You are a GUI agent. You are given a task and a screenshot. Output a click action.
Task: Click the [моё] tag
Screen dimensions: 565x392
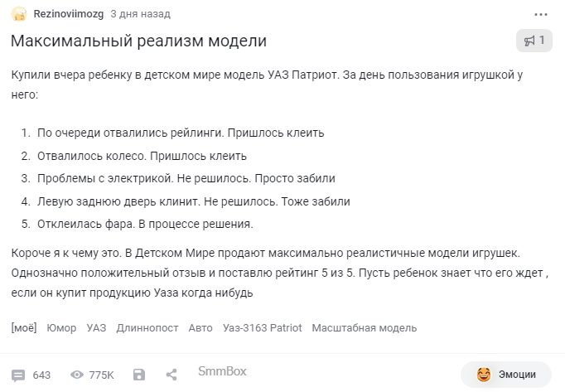24,328
